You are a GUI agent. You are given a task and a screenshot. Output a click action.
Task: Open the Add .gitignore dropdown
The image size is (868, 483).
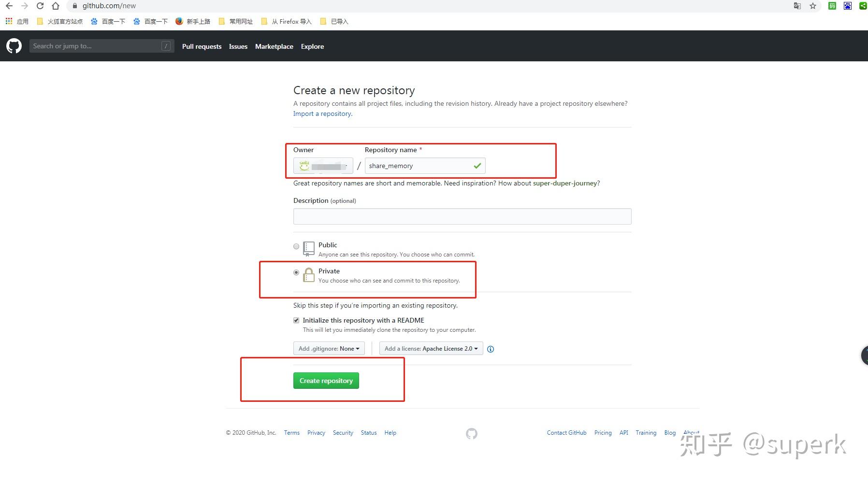329,349
